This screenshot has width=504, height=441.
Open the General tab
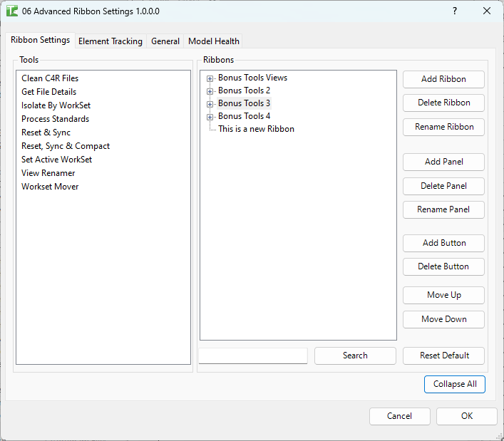click(x=165, y=41)
